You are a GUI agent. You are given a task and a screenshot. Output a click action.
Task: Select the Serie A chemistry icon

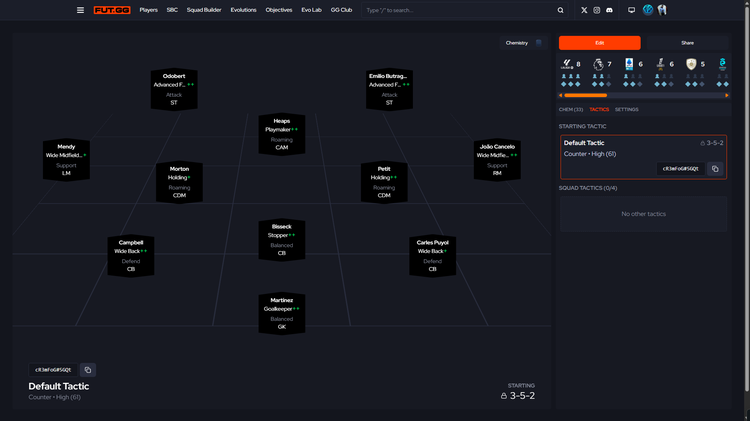point(629,64)
